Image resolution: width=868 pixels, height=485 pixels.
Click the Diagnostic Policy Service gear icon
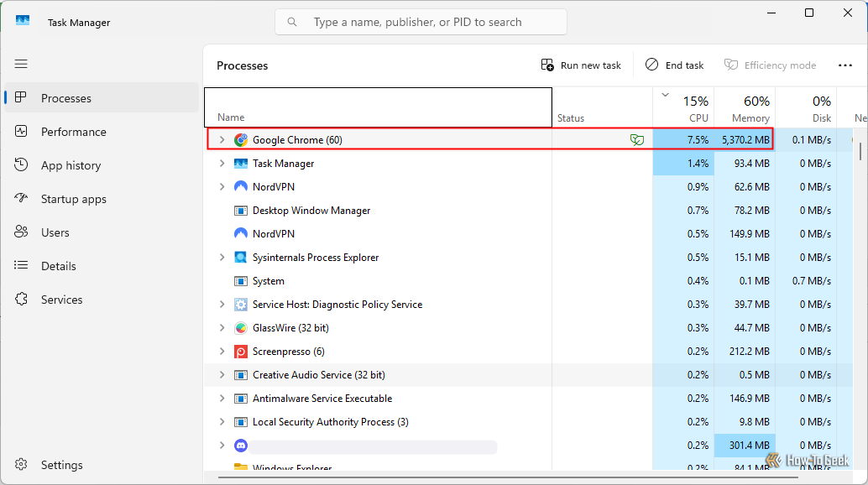pyautogui.click(x=241, y=305)
